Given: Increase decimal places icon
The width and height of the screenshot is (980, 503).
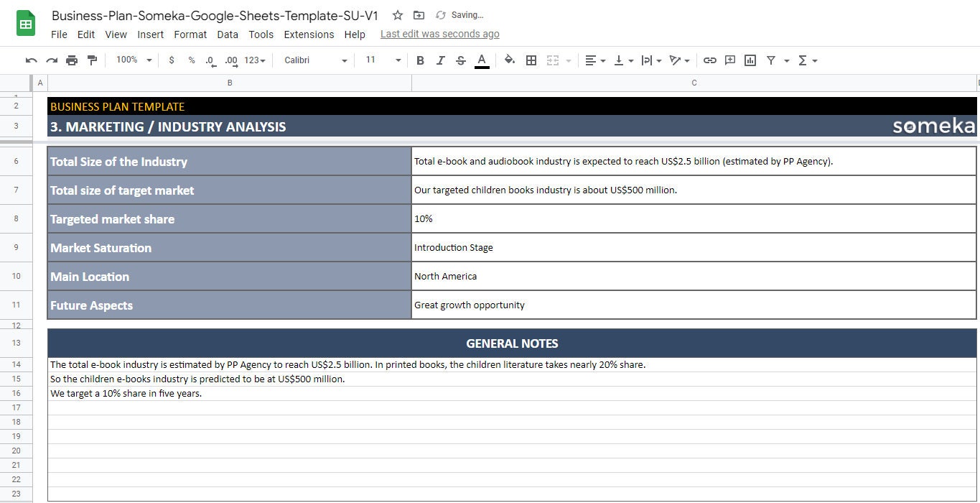Looking at the screenshot, I should pyautogui.click(x=231, y=60).
